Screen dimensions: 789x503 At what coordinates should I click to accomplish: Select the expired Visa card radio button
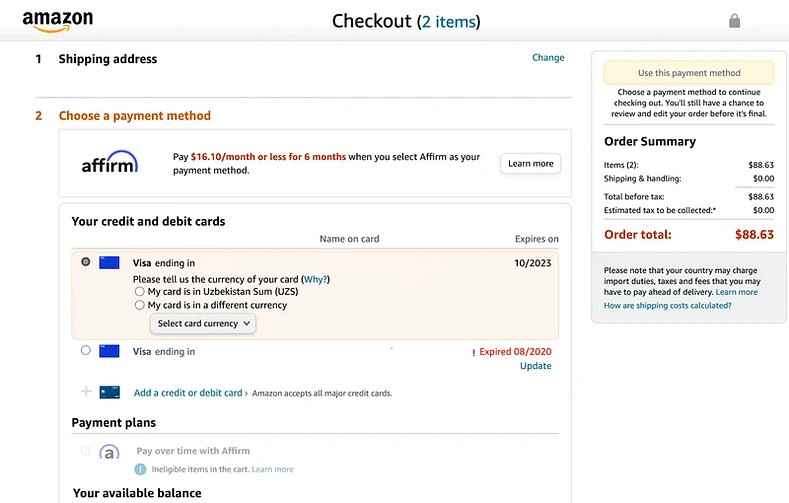[x=86, y=350]
